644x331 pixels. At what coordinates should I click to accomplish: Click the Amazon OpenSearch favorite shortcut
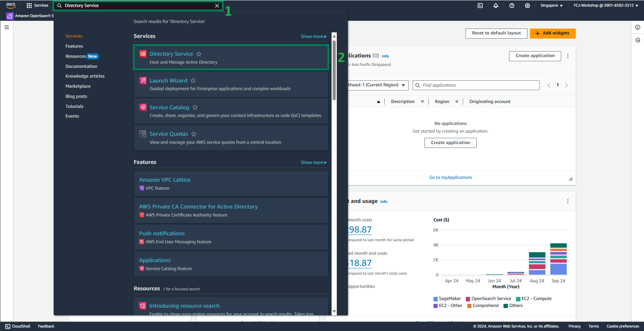(30, 16)
